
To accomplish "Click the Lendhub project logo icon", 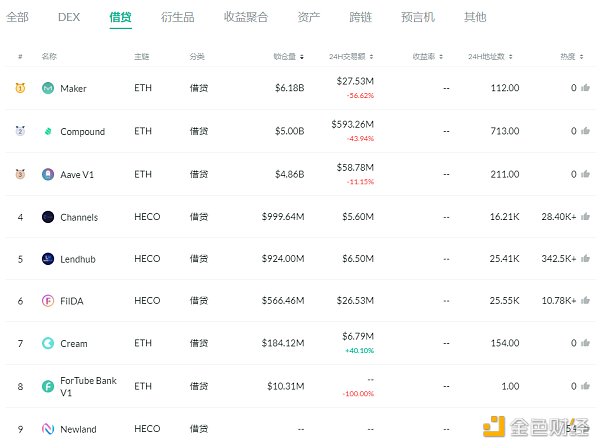I will [x=48, y=259].
